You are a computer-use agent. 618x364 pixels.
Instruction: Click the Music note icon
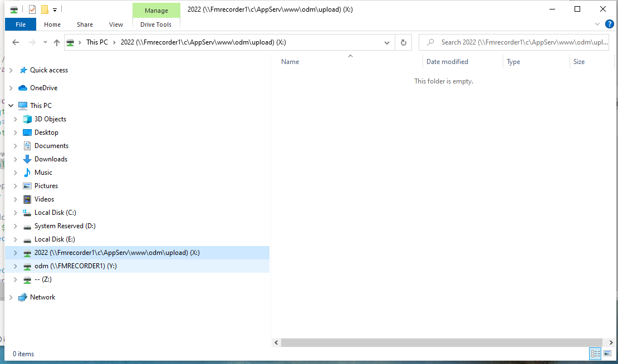tap(27, 173)
